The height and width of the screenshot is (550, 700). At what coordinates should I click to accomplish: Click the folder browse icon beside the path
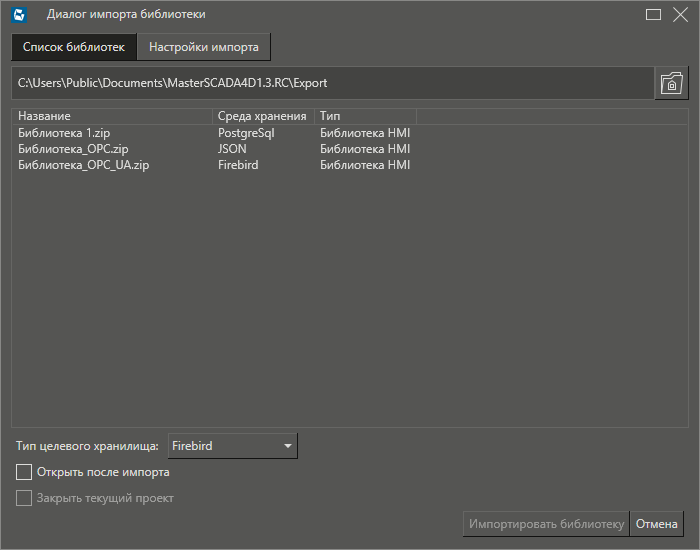click(671, 84)
